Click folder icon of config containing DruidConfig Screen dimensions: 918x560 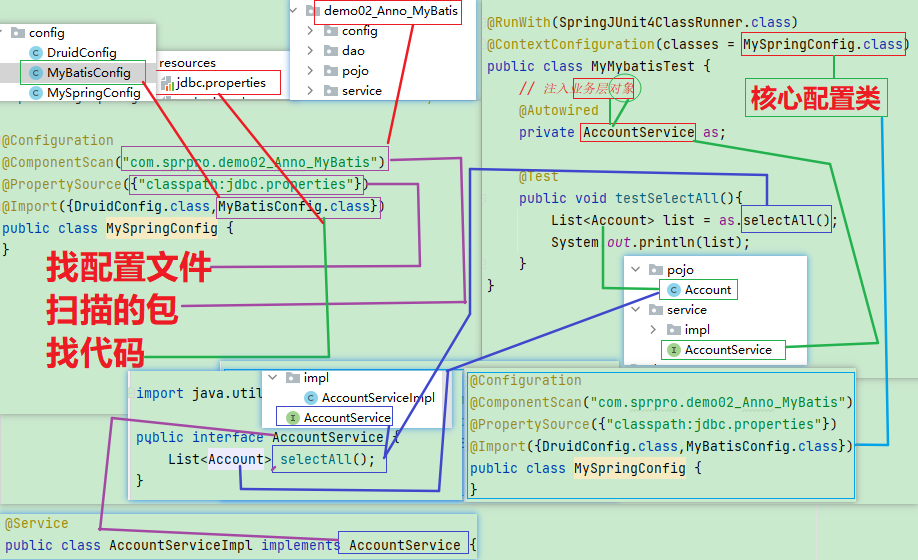(18, 33)
